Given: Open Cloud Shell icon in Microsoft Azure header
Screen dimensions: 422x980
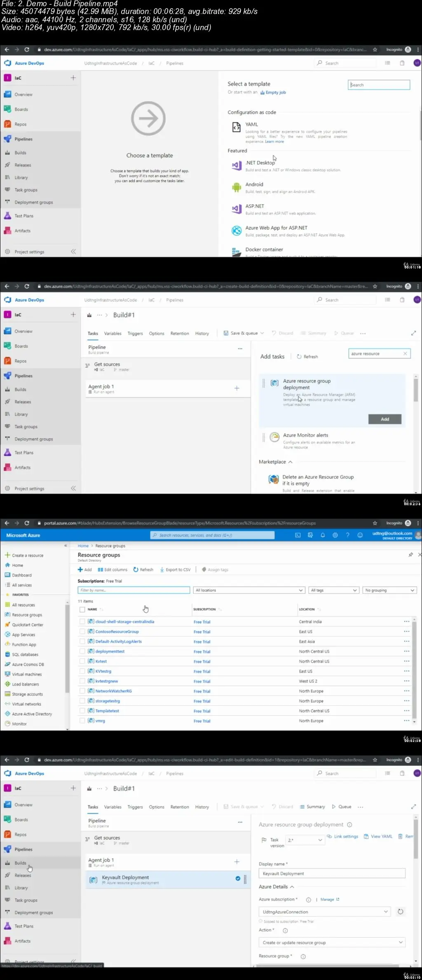Looking at the screenshot, I should (298, 535).
